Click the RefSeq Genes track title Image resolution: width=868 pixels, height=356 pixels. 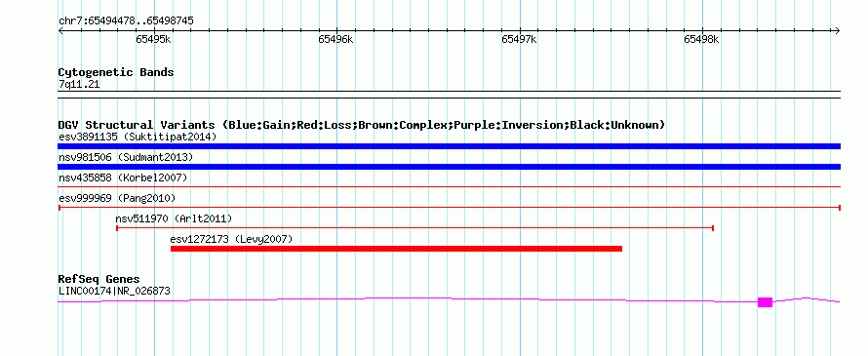click(99, 279)
